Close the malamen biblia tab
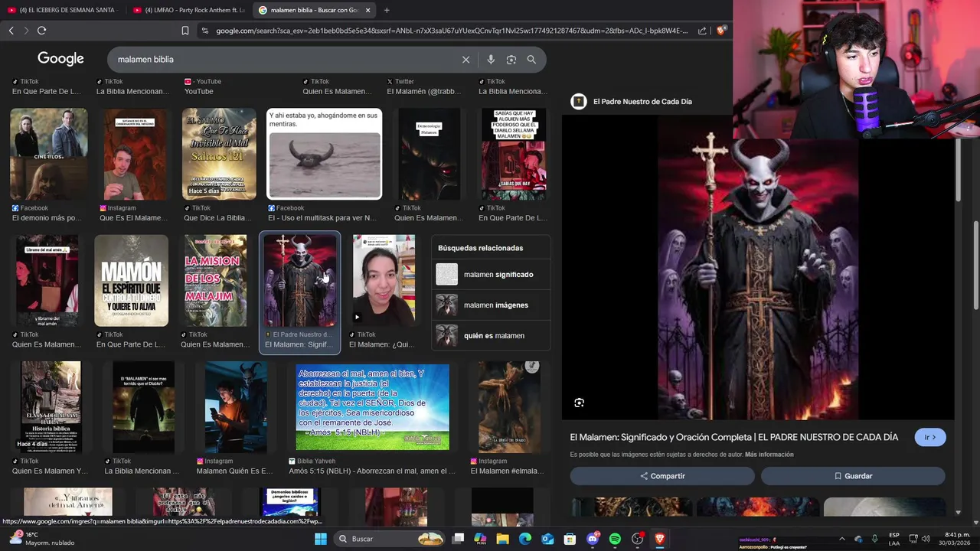 (367, 10)
